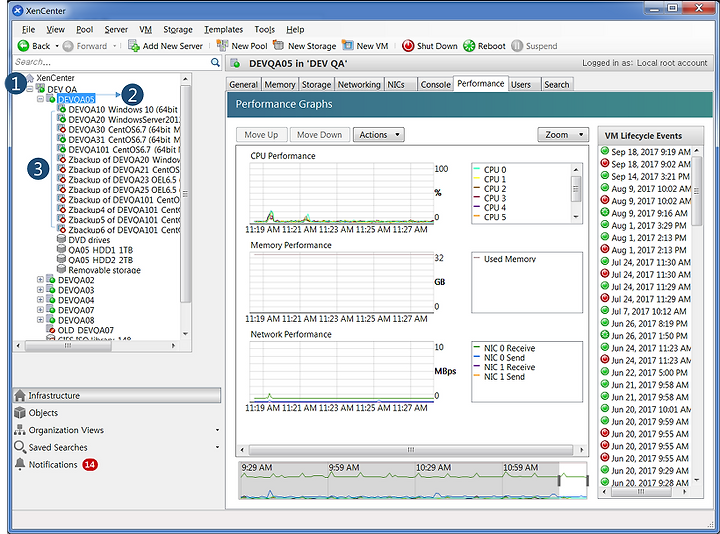720x534 pixels.
Task: Click the red 14 notifications badge
Action: pos(90,465)
